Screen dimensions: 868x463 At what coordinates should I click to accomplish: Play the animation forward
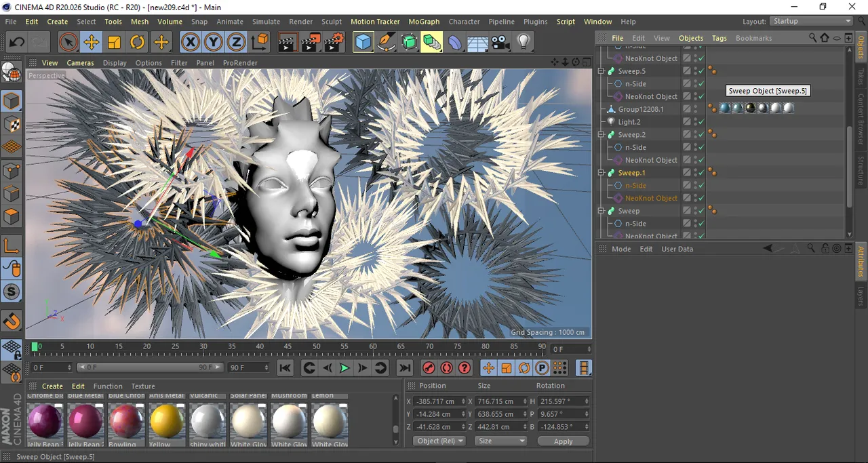(344, 367)
